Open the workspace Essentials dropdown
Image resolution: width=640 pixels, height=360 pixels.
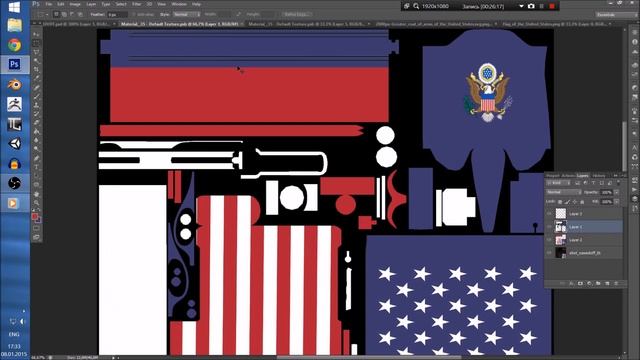coord(616,14)
